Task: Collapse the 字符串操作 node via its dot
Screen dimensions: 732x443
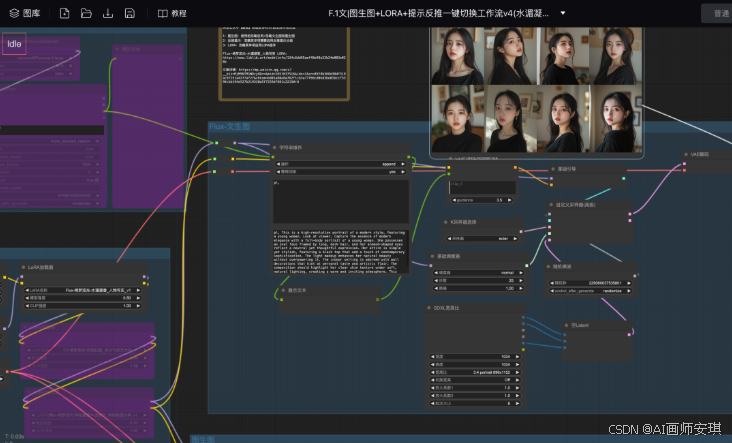Action: [274, 148]
